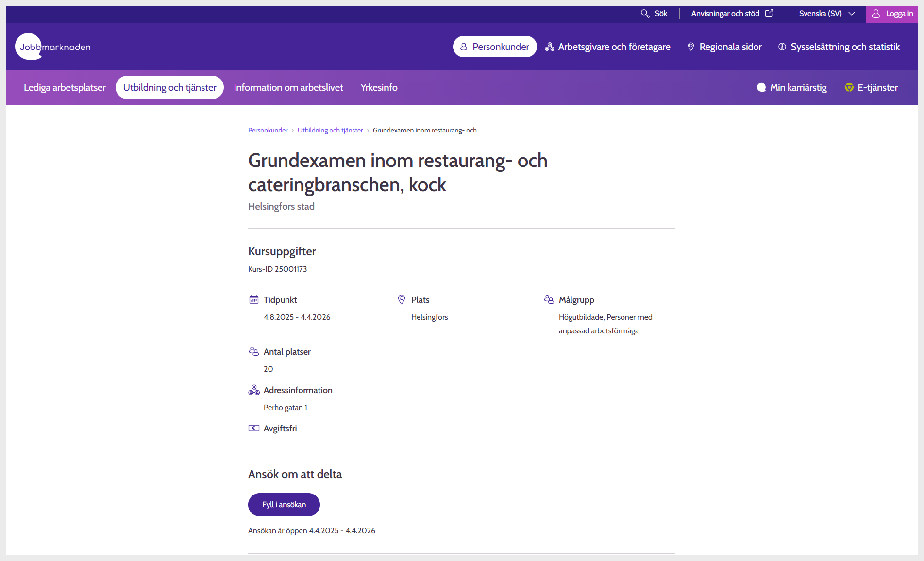Screen dimensions: 924x561
Task: Click the calendar icon beside Tidpunkt
Action: click(254, 299)
